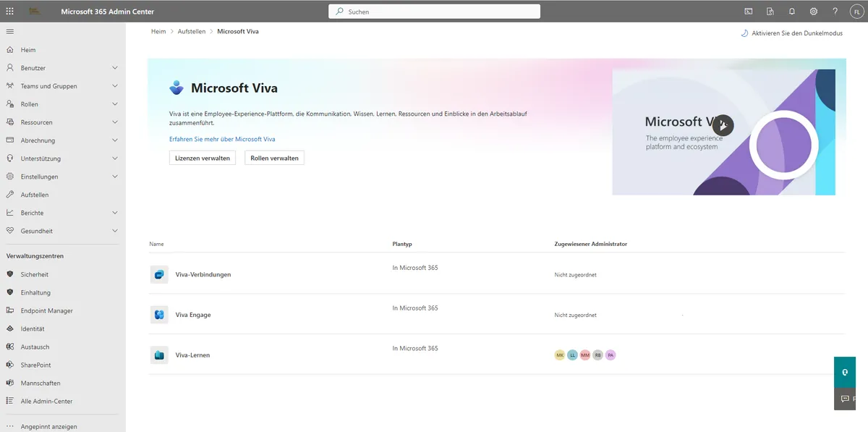Click the Viva-Verbindungen app icon
Viewport: 868px width, 432px height.
coord(159,274)
